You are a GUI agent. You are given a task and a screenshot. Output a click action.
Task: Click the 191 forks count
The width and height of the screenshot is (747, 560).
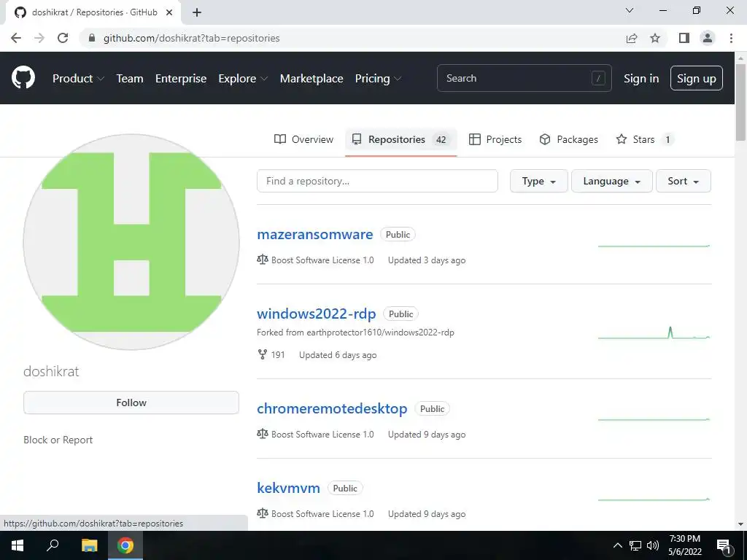click(x=278, y=355)
